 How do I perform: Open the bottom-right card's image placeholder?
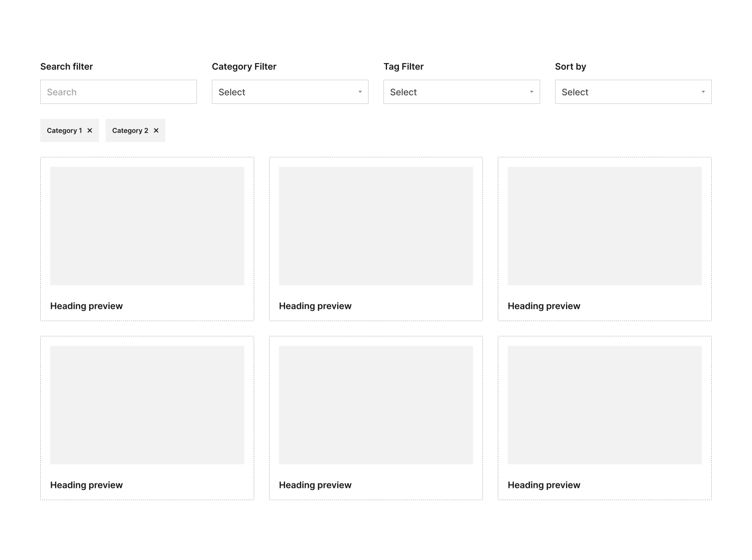[x=605, y=405]
